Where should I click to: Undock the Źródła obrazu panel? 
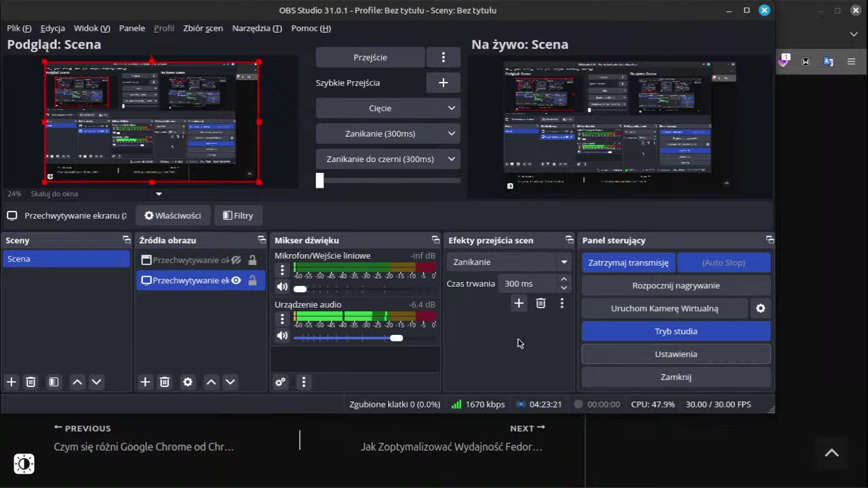tap(262, 240)
